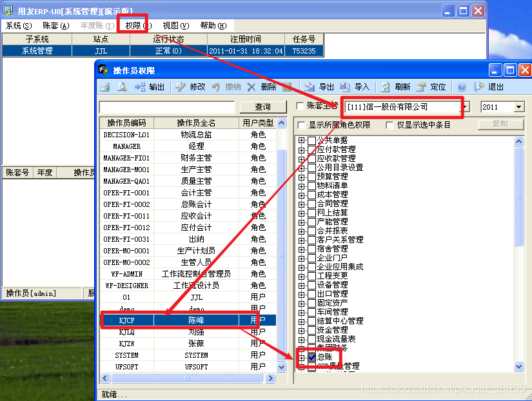Select operator row KJZW 张薇
Screen dimensions: 532x401
click(188, 344)
